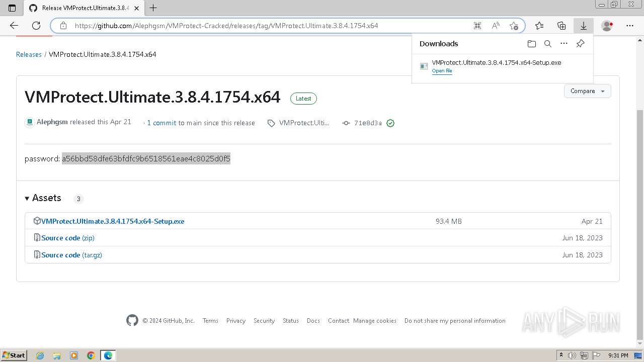Screen dimensions: 644x362
Task: Launch Chrome from the taskbar
Action: [91, 355]
